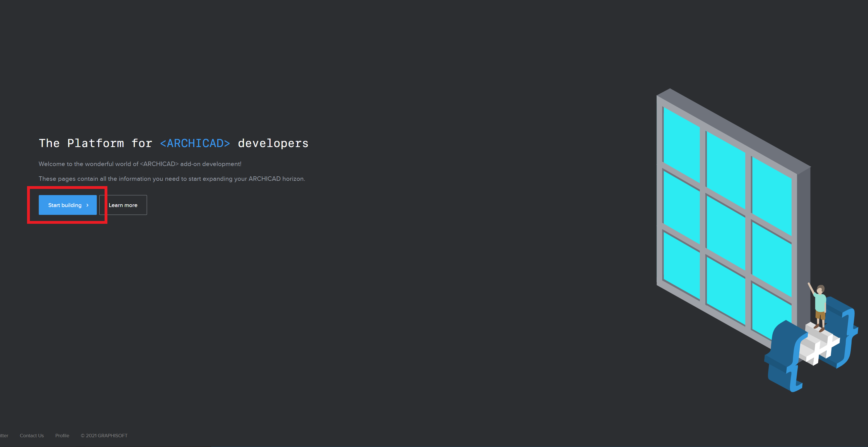
Task: Go to the Profile footer link
Action: pos(62,436)
